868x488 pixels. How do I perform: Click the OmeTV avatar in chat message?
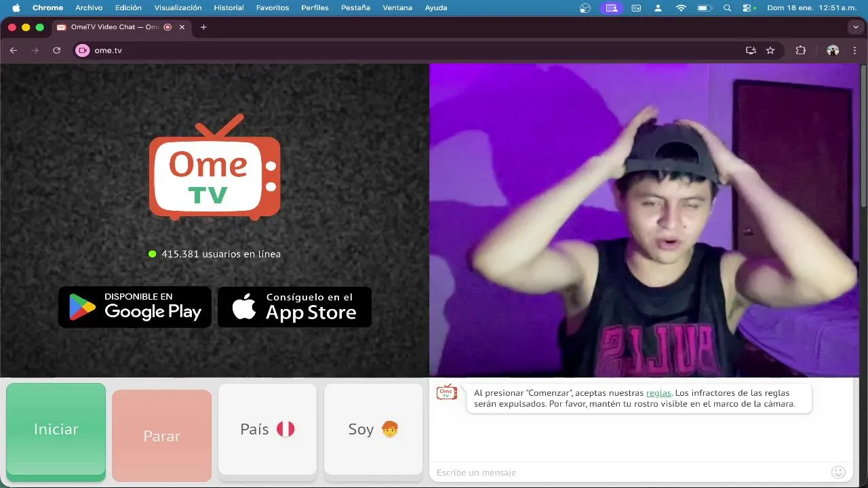tap(447, 392)
